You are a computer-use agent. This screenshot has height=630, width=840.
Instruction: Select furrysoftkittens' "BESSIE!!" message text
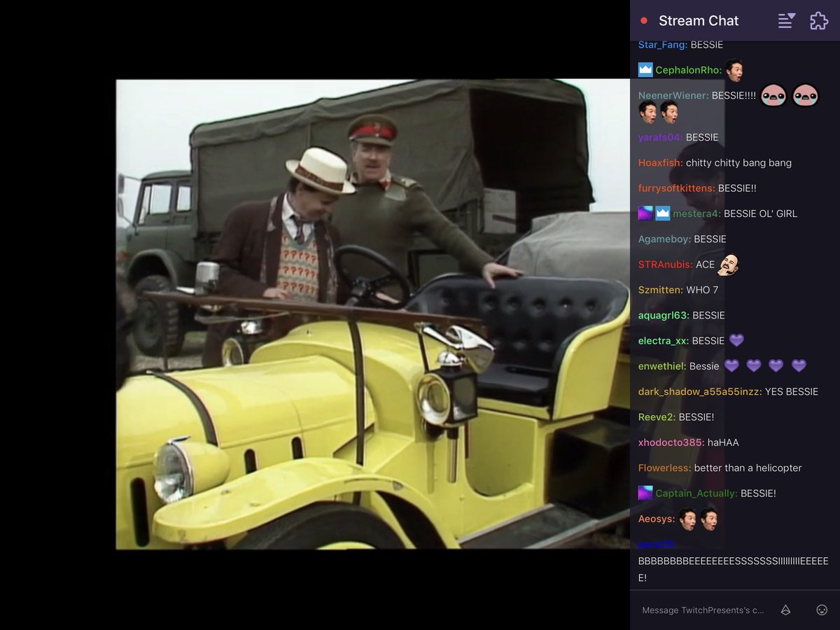(x=737, y=188)
